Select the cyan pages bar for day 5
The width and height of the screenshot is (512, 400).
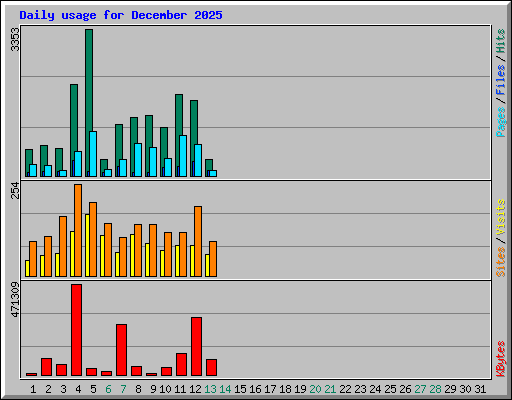click(93, 154)
